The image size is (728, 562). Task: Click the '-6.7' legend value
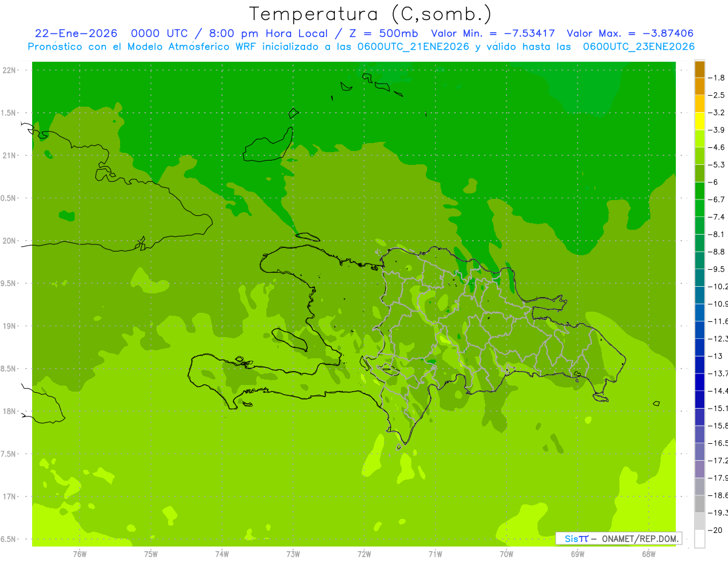tap(716, 199)
